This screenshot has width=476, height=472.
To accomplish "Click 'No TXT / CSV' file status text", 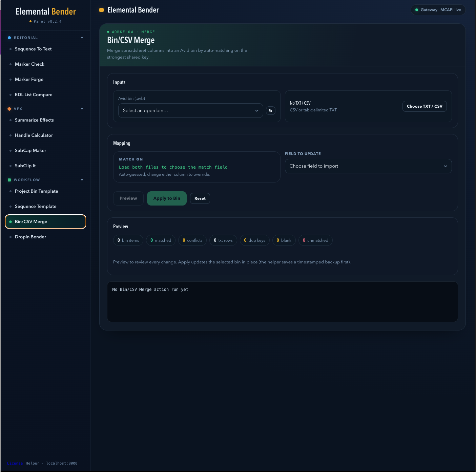I will coord(300,103).
